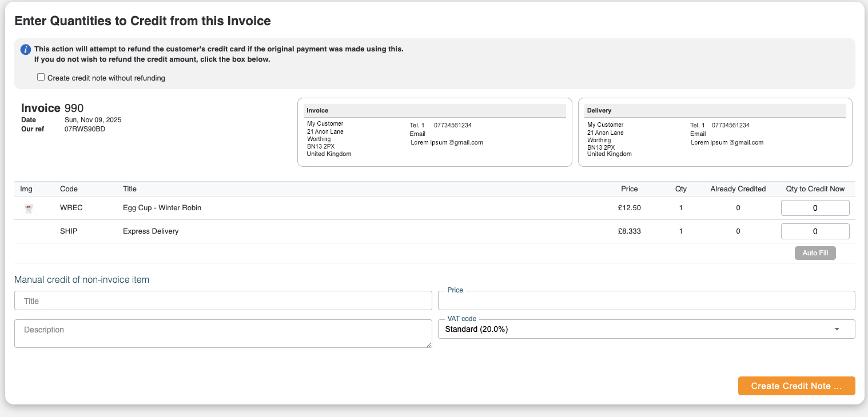Focus the Qty to Credit field for SHIP
Viewport: 868px width, 417px height.
pos(815,231)
